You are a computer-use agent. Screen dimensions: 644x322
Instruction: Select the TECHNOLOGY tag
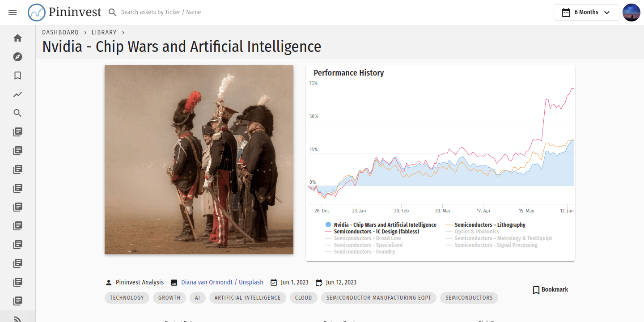point(127,298)
